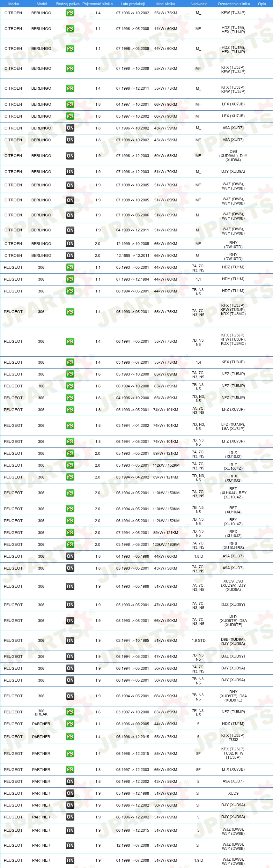Screen dimensions: 273x868
Task: Click the diesel icon in Partner XUD9 row
Action: tap(70, 793)
